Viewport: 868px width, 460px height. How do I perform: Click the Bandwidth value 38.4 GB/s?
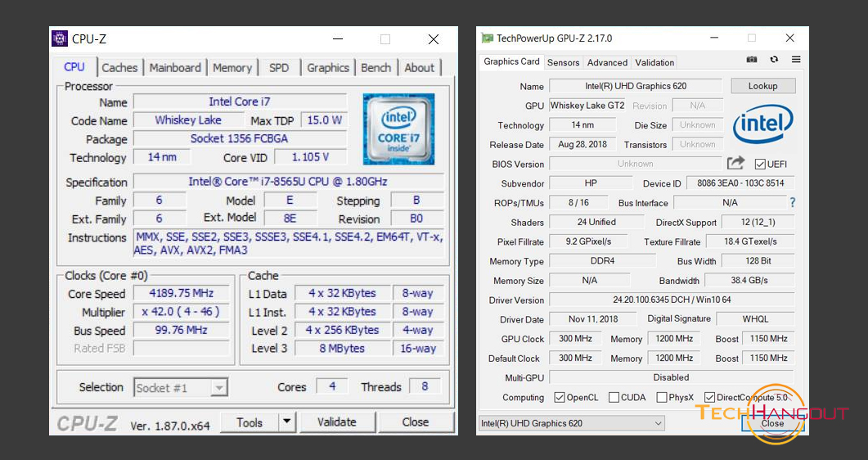(749, 280)
